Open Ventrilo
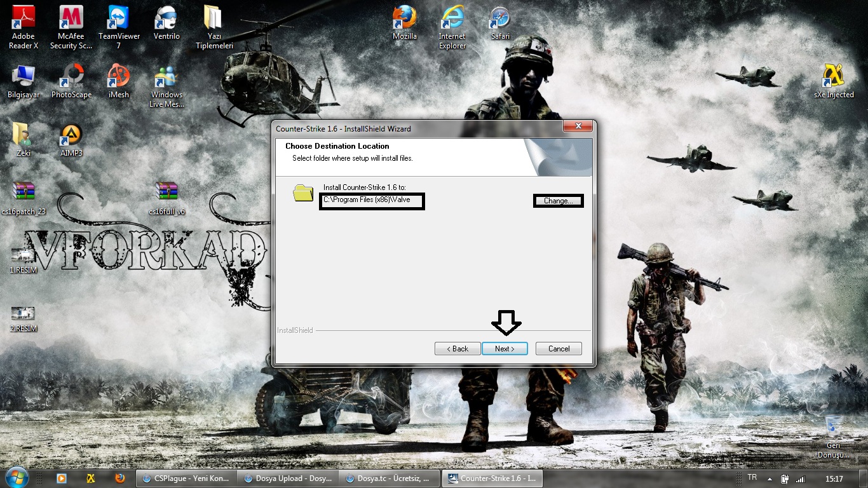Viewport: 868px width, 488px height. pyautogui.click(x=166, y=19)
